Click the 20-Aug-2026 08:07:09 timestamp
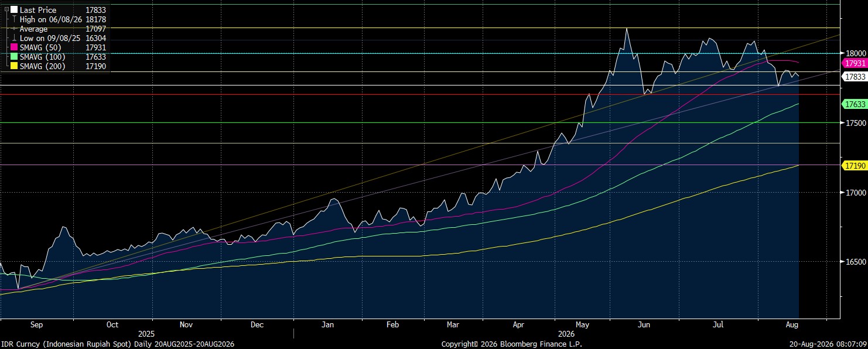868x349 pixels. click(x=828, y=344)
